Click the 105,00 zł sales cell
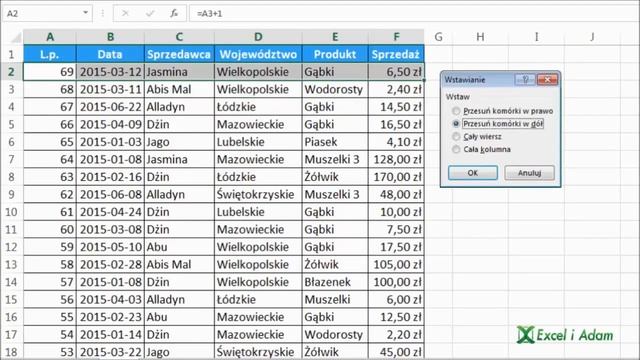Viewport: 640px width, 360px height. (x=396, y=264)
